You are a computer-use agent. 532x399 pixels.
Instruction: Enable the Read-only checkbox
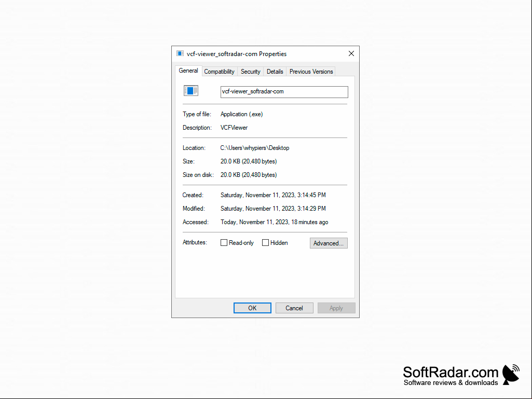(x=224, y=243)
